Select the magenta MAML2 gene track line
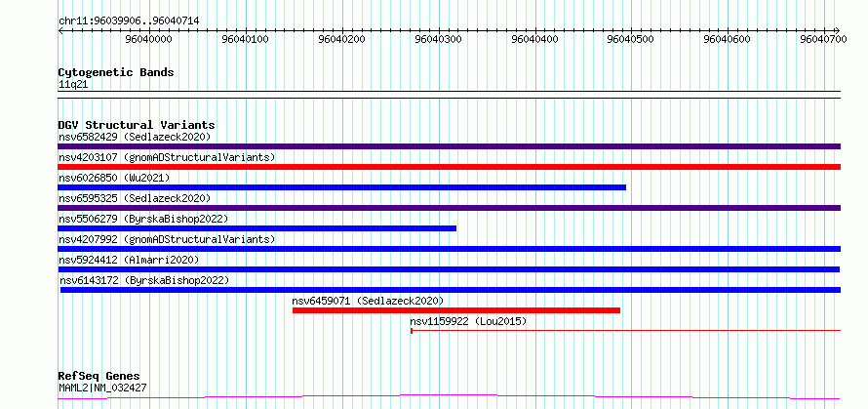The height and width of the screenshot is (409, 868). [x=450, y=396]
